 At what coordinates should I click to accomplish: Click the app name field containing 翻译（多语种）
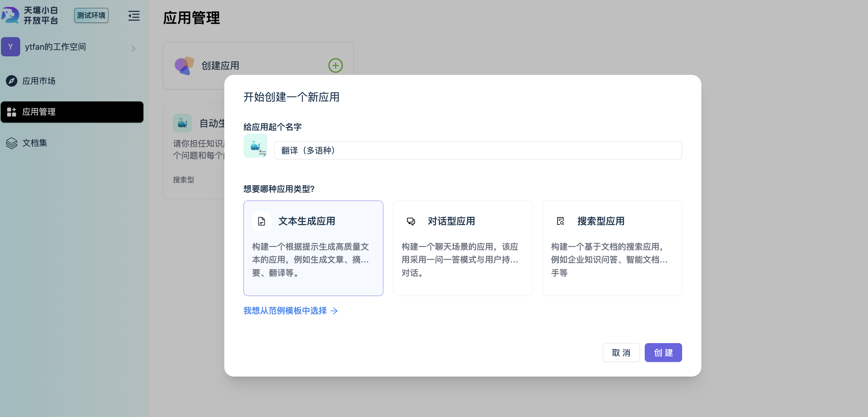pyautogui.click(x=478, y=150)
